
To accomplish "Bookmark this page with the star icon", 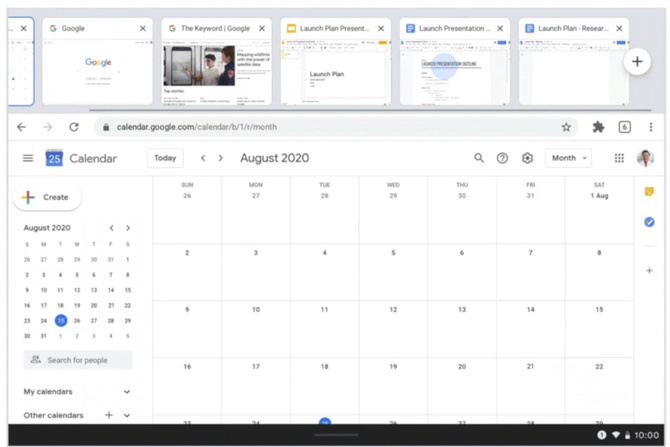I will tap(566, 127).
